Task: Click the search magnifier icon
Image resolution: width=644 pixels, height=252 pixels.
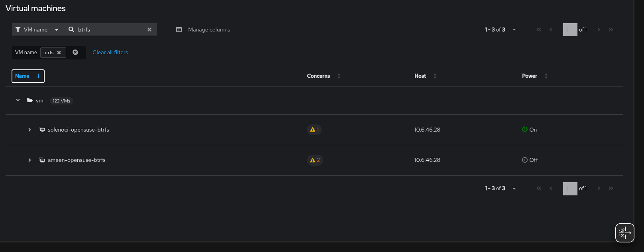Action: click(x=71, y=30)
